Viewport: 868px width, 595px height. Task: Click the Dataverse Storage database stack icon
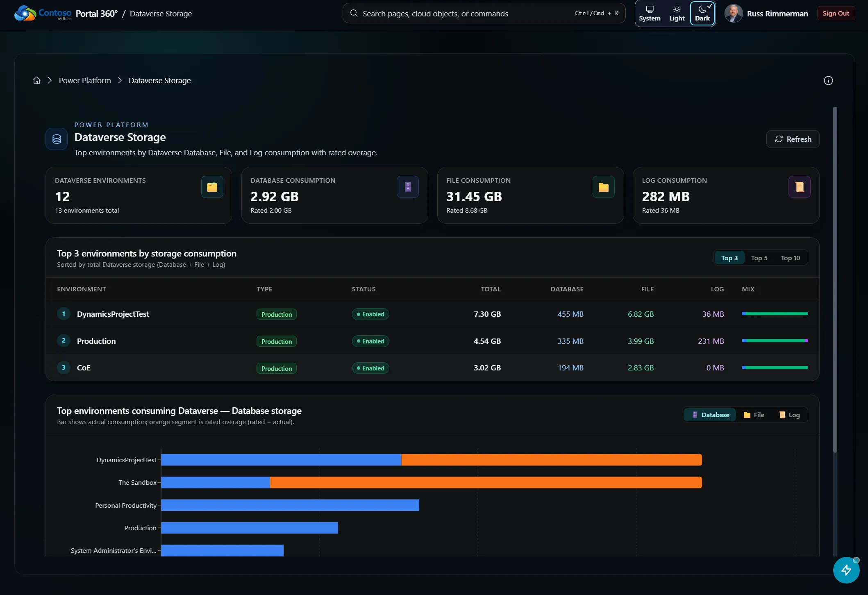coord(57,139)
